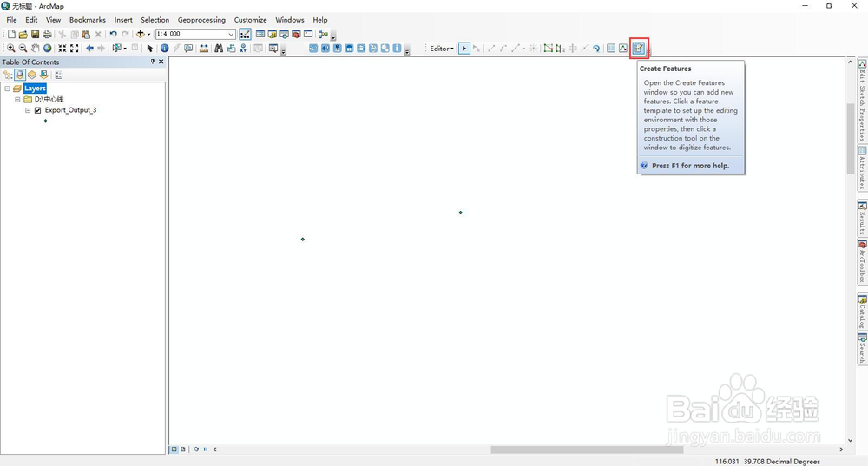This screenshot has height=466, width=868.
Task: Open the File menu
Action: 11,20
